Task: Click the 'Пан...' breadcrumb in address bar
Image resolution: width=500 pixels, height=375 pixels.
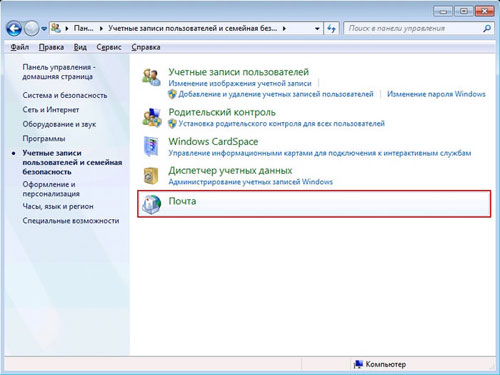Action: [83, 28]
